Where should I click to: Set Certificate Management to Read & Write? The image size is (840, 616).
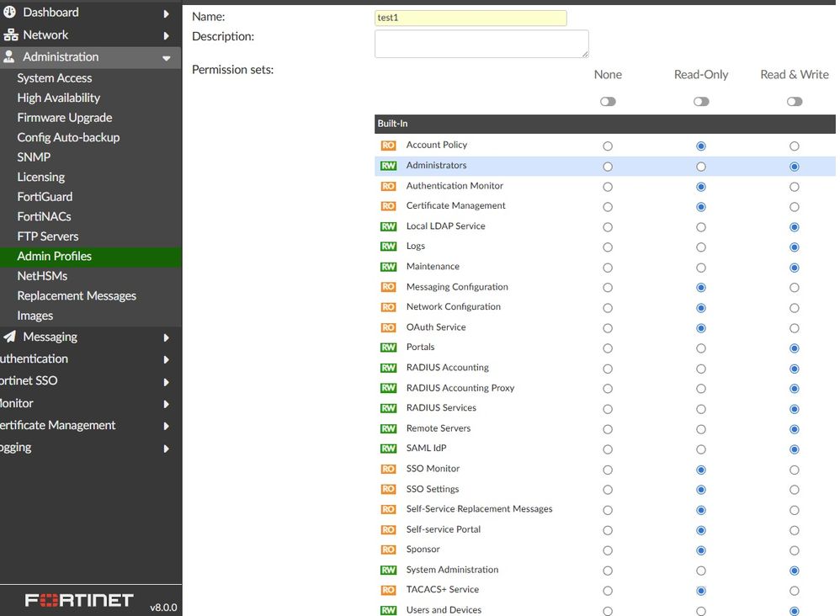[794, 207]
